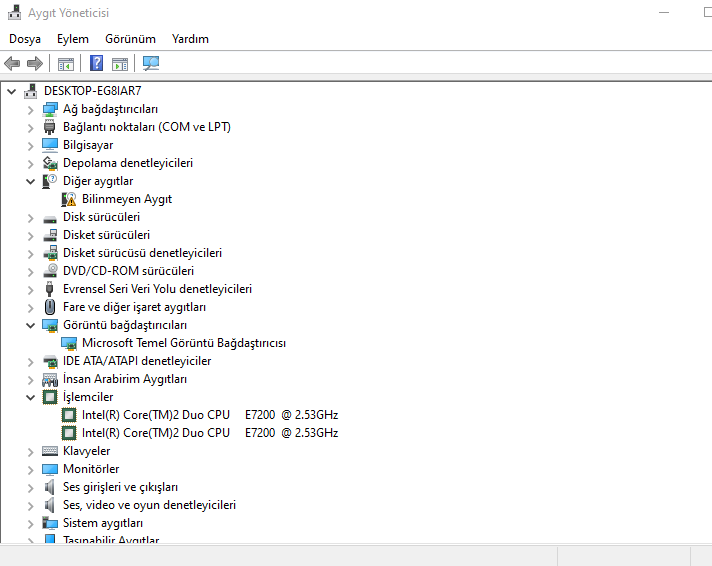This screenshot has height=566, width=712.
Task: Click the Aygıt Yöneticisi title bar icon
Action: click(x=15, y=13)
